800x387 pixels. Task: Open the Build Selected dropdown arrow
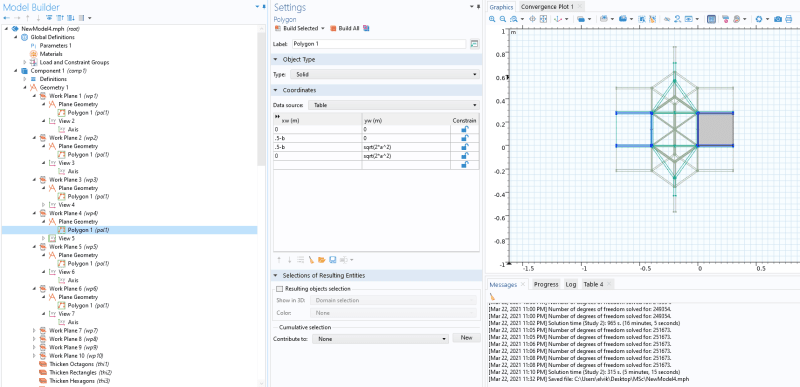click(322, 28)
